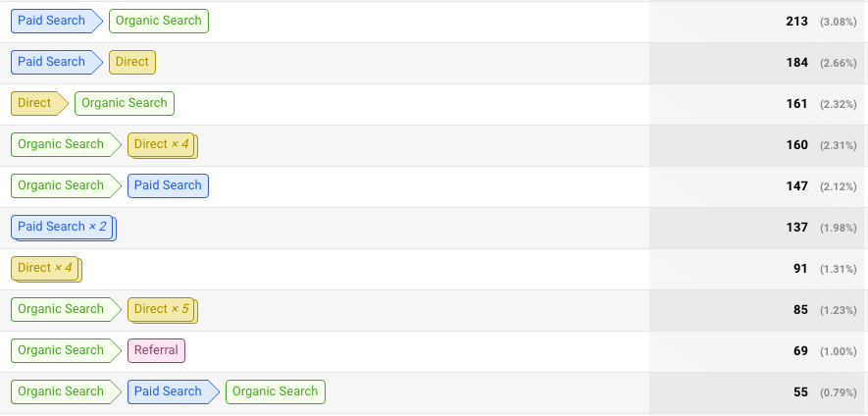The image size is (868, 416).
Task: Select the last Organic Search chip in the 55 row
Action: click(x=276, y=392)
